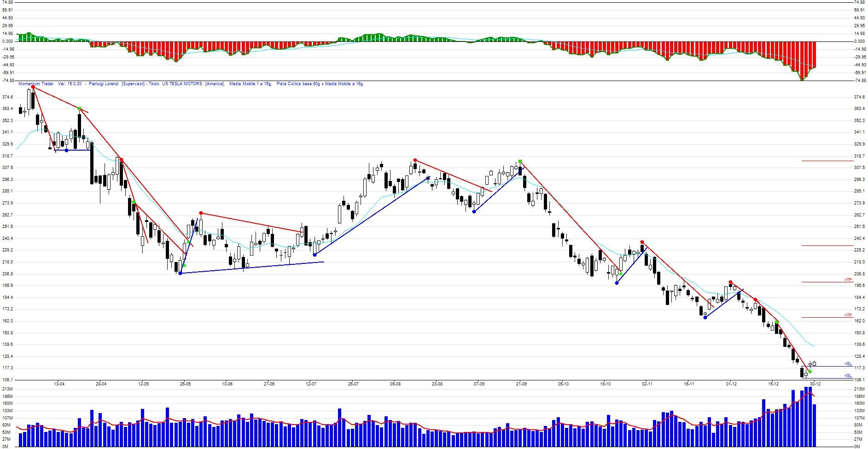Click the Momentum Trader title text
This screenshot has width=868, height=449.
pyautogui.click(x=36, y=84)
